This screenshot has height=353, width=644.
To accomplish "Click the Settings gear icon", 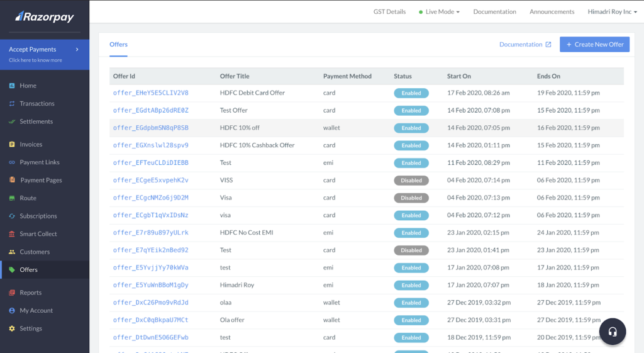I will click(x=12, y=328).
